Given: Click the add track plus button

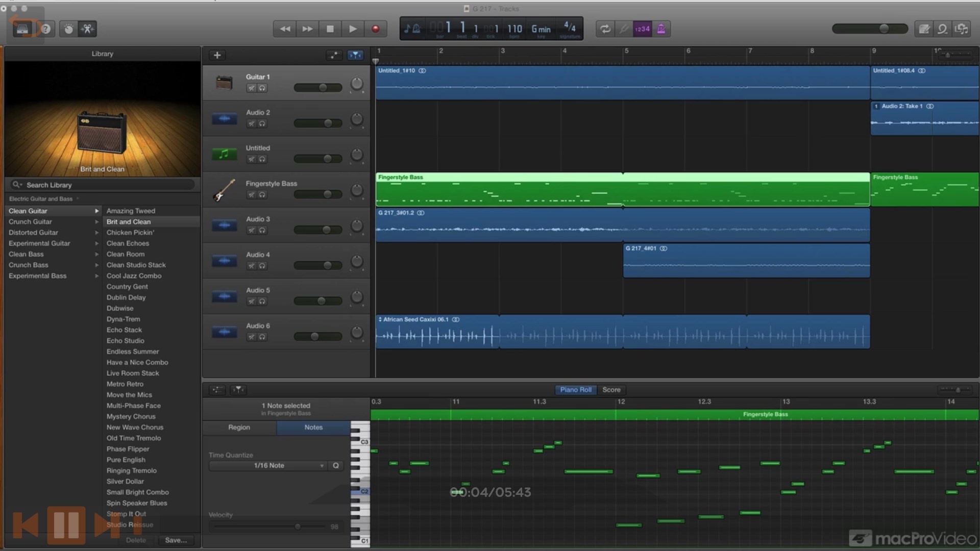Looking at the screenshot, I should click(x=217, y=55).
